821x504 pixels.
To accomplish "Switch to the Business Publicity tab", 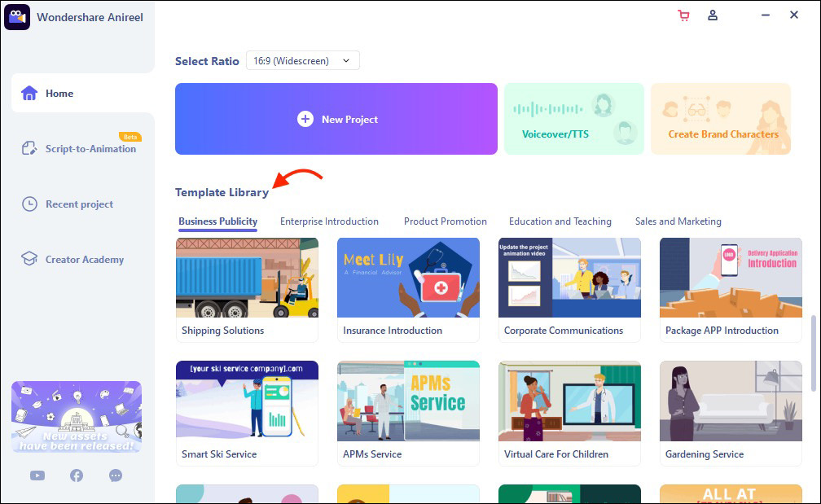I will click(x=217, y=221).
